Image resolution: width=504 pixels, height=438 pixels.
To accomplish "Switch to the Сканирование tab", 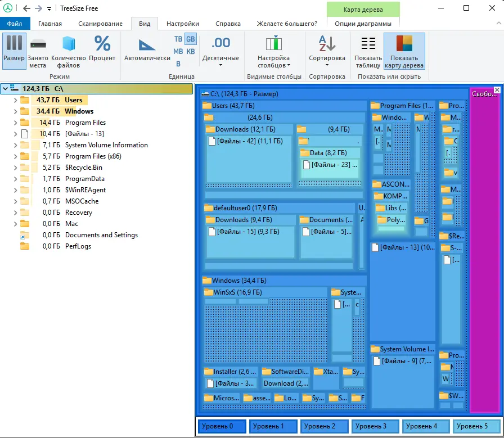I will click(100, 24).
